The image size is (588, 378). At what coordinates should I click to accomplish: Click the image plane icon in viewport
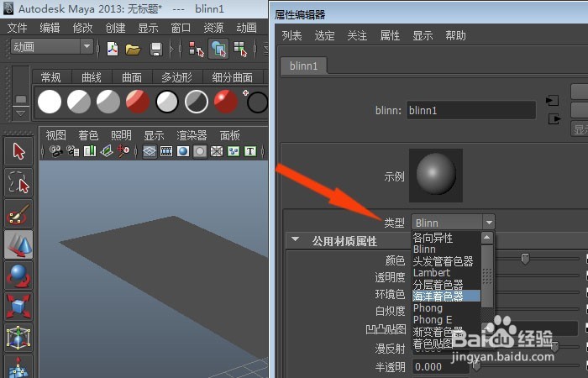pyautogui.click(x=107, y=151)
